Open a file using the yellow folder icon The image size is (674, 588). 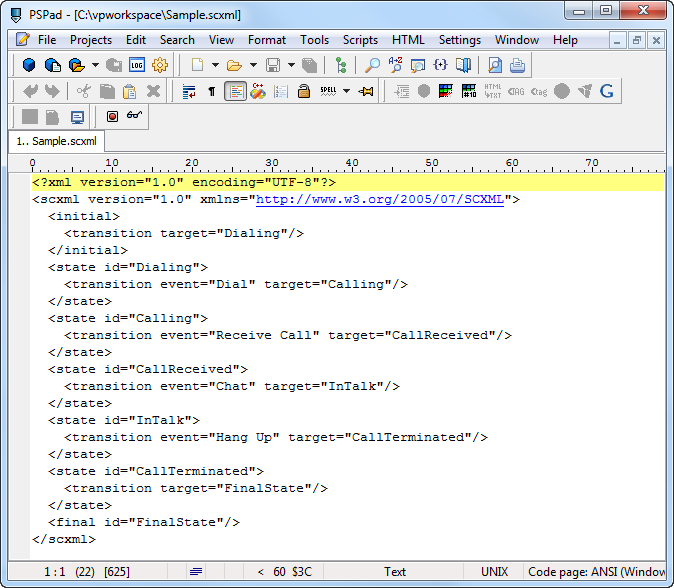tap(234, 65)
